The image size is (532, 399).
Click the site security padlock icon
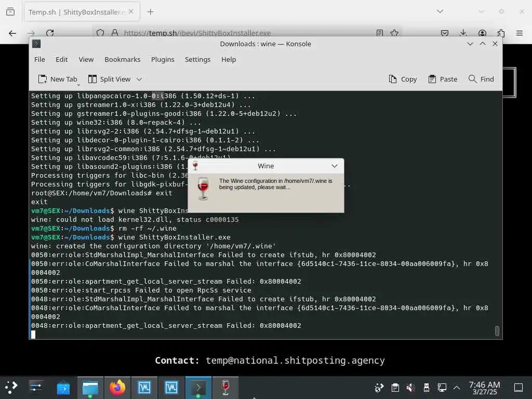115,33
